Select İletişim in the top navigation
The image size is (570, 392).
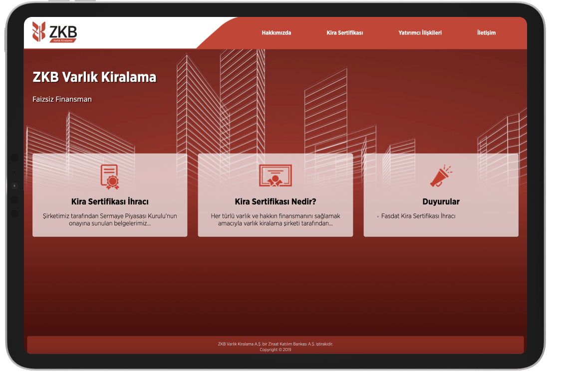point(486,33)
